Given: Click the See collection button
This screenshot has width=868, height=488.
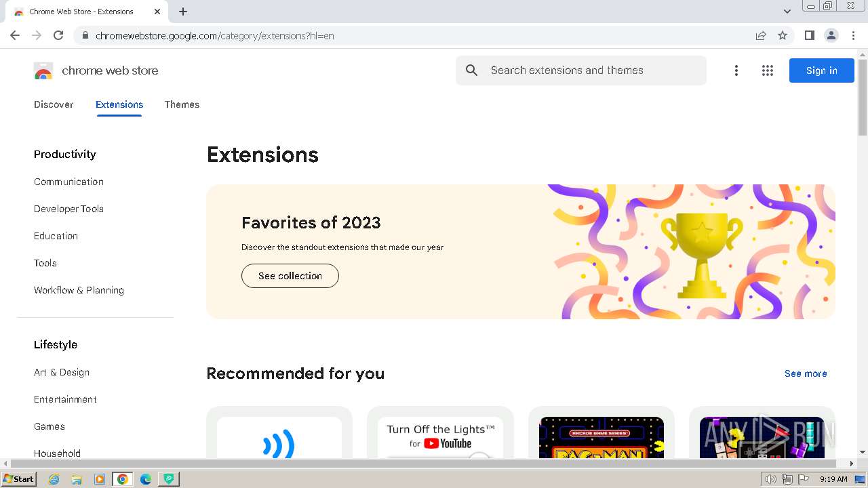Looking at the screenshot, I should [x=290, y=276].
